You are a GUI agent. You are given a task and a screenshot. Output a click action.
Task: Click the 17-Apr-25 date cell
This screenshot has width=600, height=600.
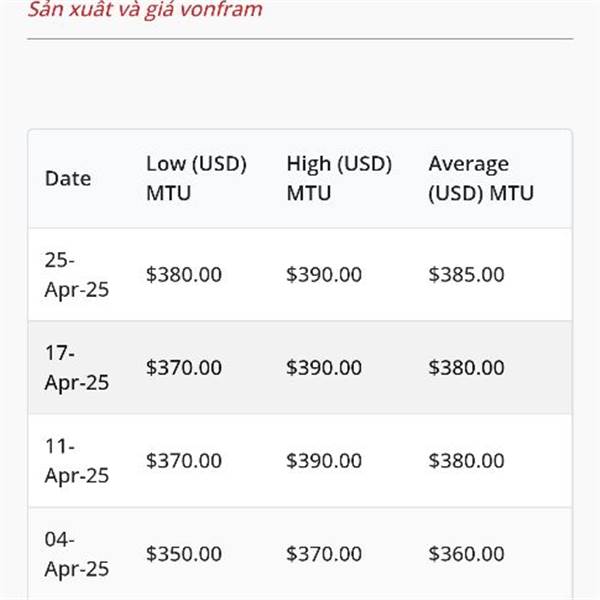pyautogui.click(x=77, y=368)
